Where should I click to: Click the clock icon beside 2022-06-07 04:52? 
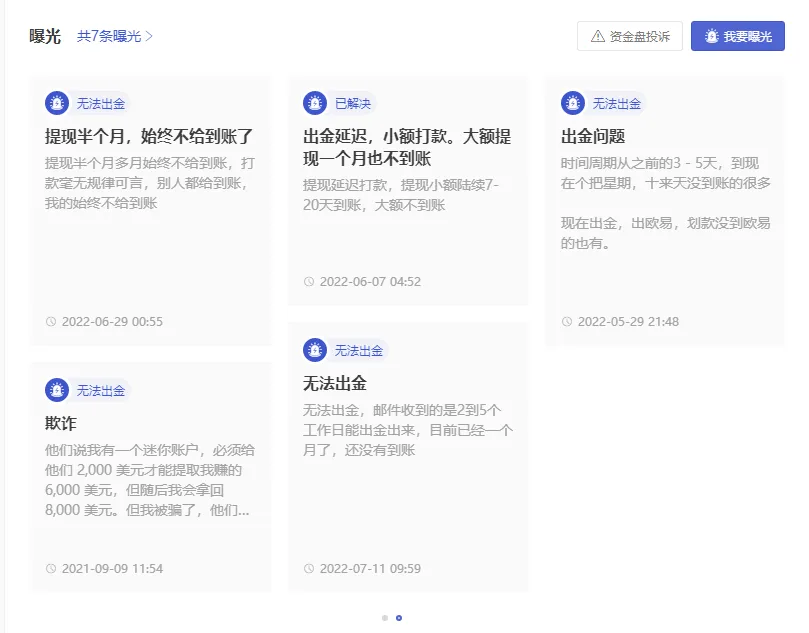tap(309, 282)
